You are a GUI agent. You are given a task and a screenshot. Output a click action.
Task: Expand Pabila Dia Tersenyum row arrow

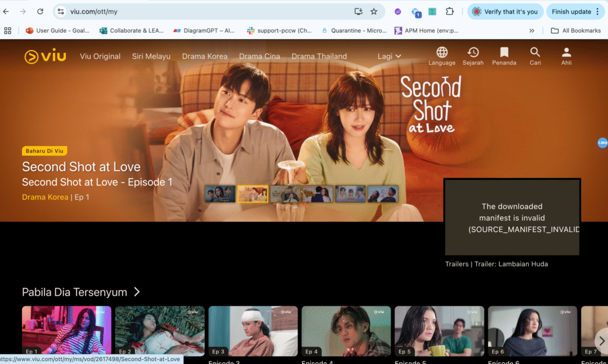(137, 292)
